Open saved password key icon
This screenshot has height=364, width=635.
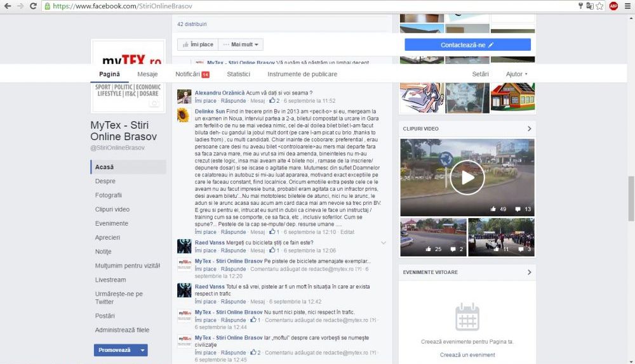click(580, 6)
